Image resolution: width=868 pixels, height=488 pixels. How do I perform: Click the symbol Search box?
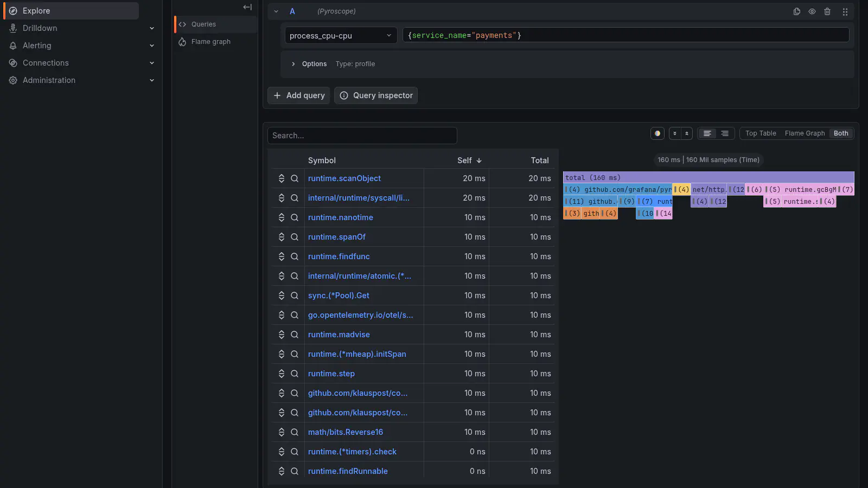click(362, 136)
